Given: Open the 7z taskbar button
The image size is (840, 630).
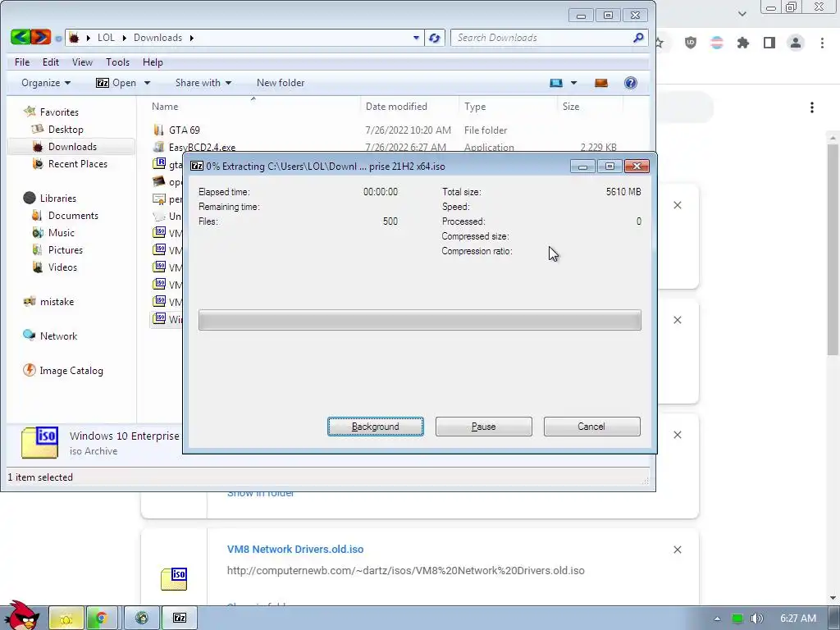Looking at the screenshot, I should pyautogui.click(x=180, y=619).
